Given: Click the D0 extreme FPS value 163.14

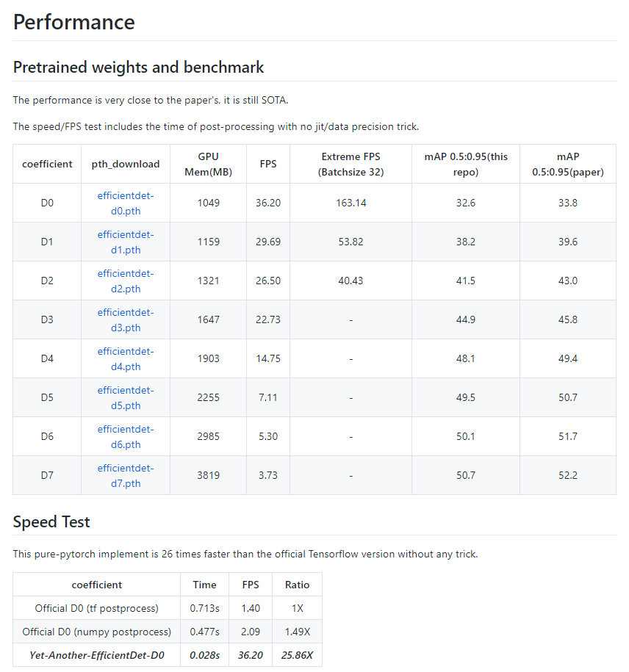Looking at the screenshot, I should (351, 203).
